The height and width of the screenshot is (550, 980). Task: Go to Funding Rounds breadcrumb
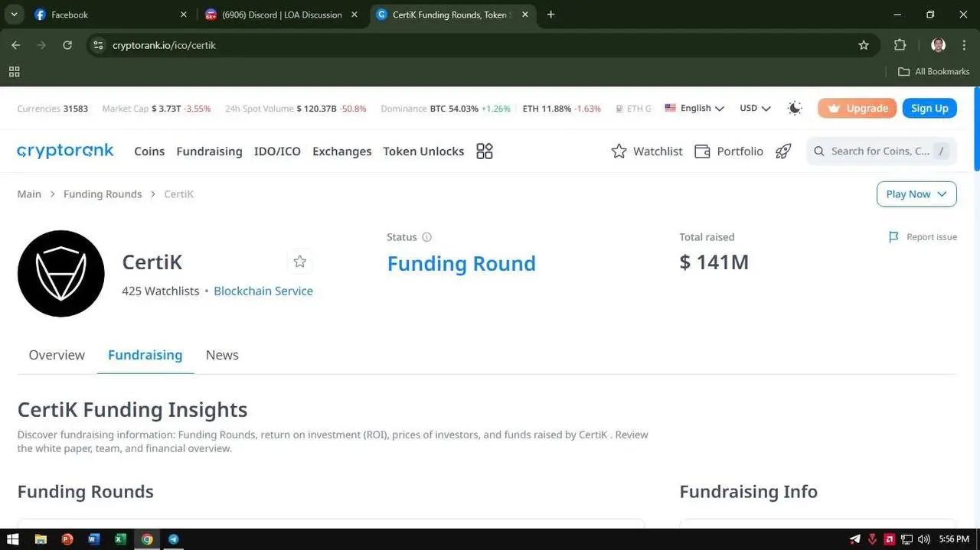(x=103, y=194)
